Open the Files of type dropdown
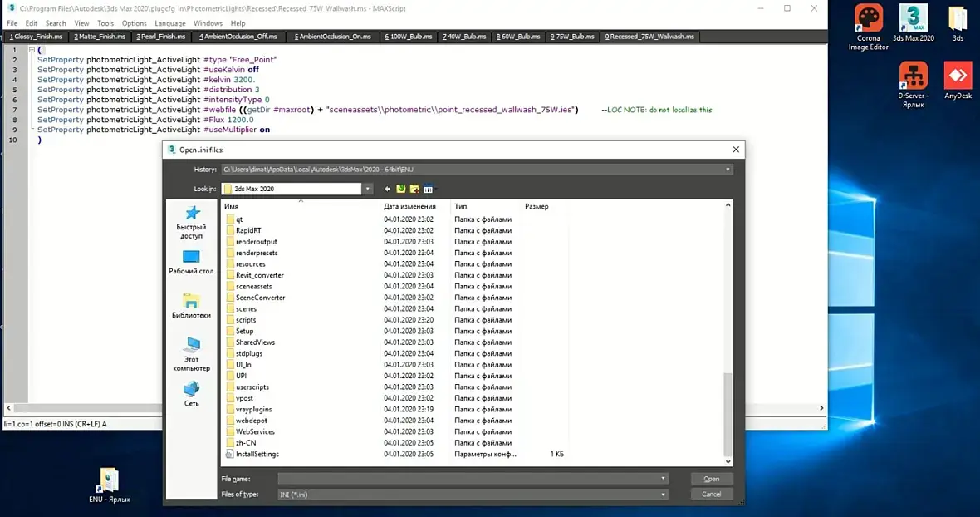Image resolution: width=980 pixels, height=517 pixels. point(663,495)
